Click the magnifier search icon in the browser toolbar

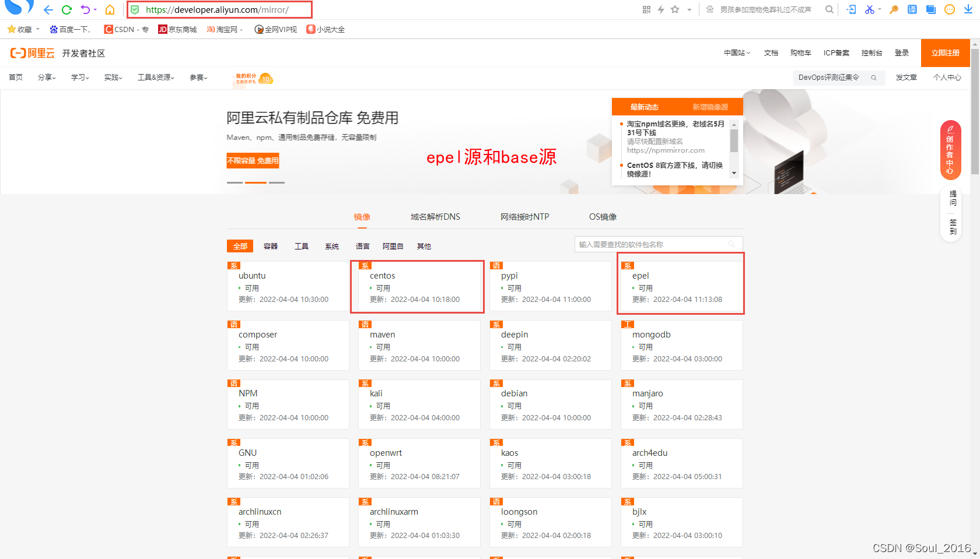[x=829, y=9]
